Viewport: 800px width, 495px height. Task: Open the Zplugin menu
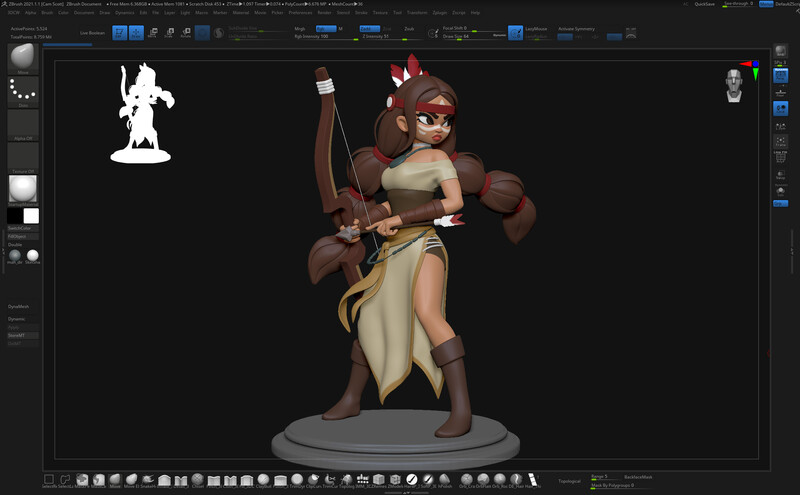tap(439, 12)
